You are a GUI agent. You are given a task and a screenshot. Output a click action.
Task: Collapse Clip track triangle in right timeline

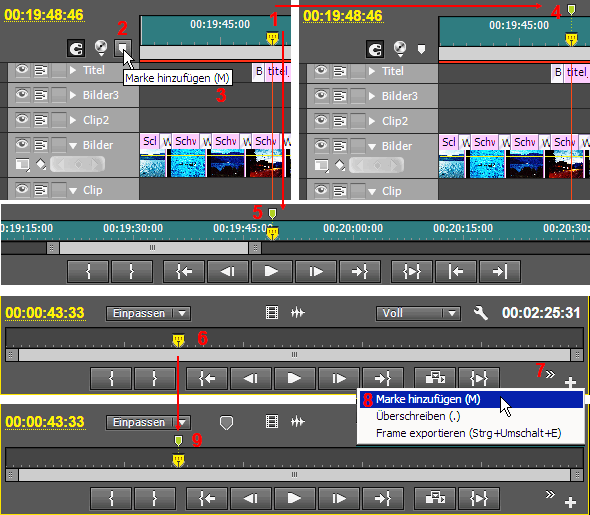[x=372, y=191]
